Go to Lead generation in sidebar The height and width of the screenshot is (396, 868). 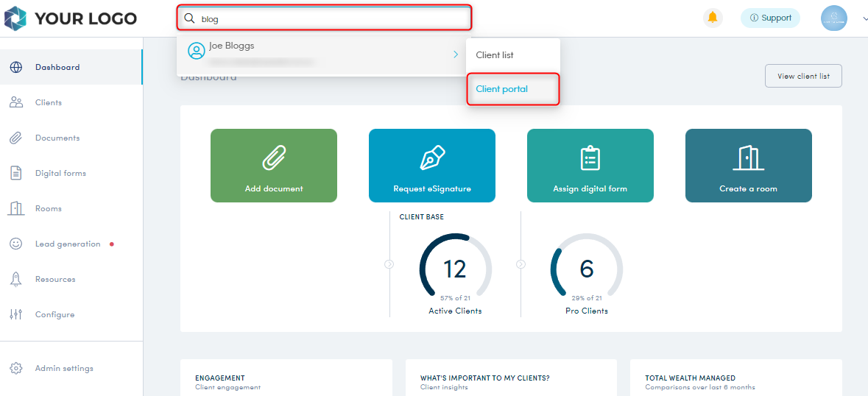coord(68,244)
